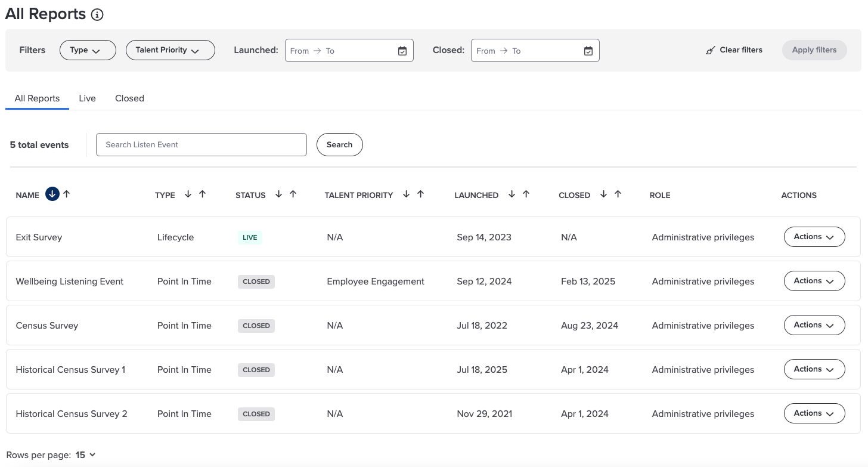Click the Clear filters text
The width and height of the screenshot is (868, 467).
click(741, 50)
